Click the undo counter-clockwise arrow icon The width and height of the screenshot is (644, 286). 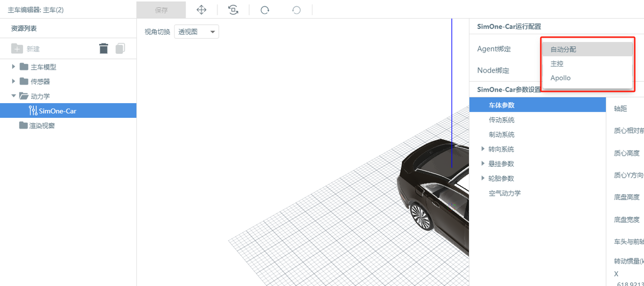coord(296,10)
